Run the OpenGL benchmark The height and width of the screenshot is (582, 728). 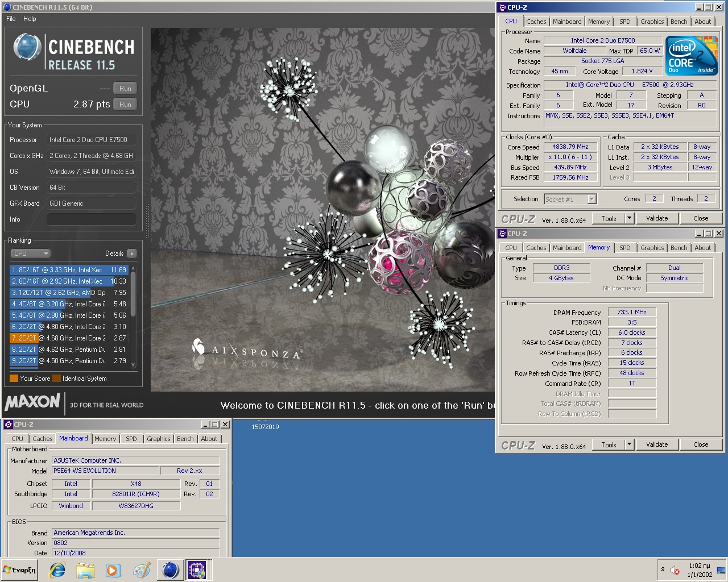click(125, 89)
